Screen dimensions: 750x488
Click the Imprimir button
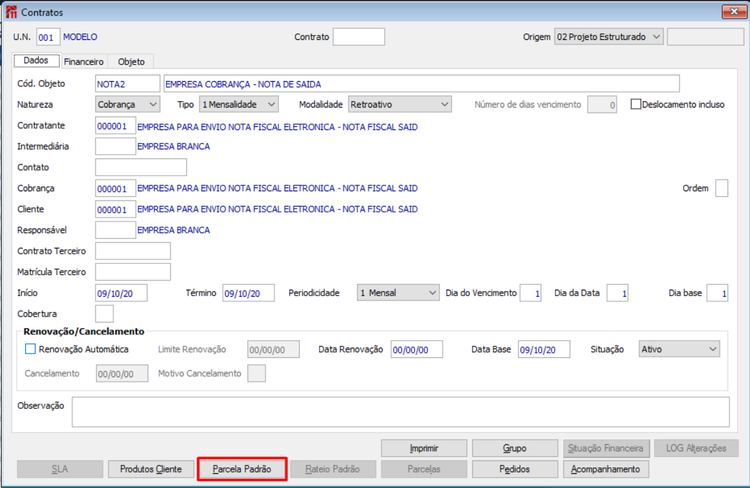(x=424, y=448)
